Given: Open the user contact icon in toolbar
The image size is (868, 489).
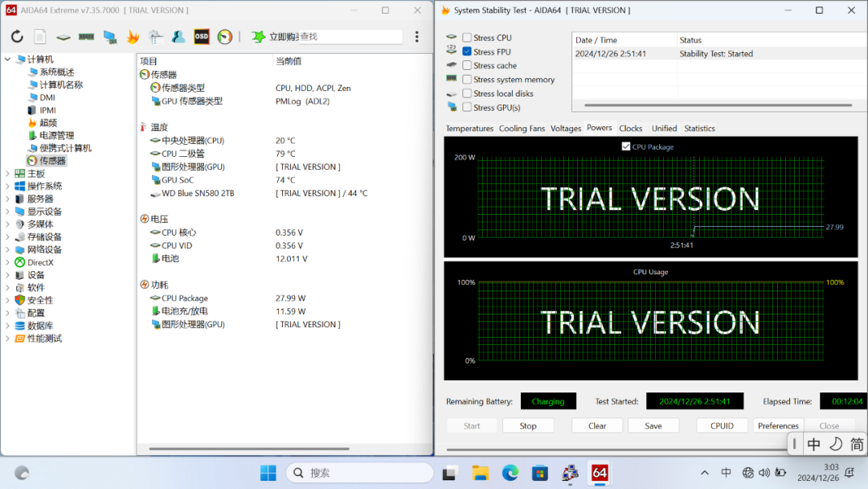Looking at the screenshot, I should [178, 37].
